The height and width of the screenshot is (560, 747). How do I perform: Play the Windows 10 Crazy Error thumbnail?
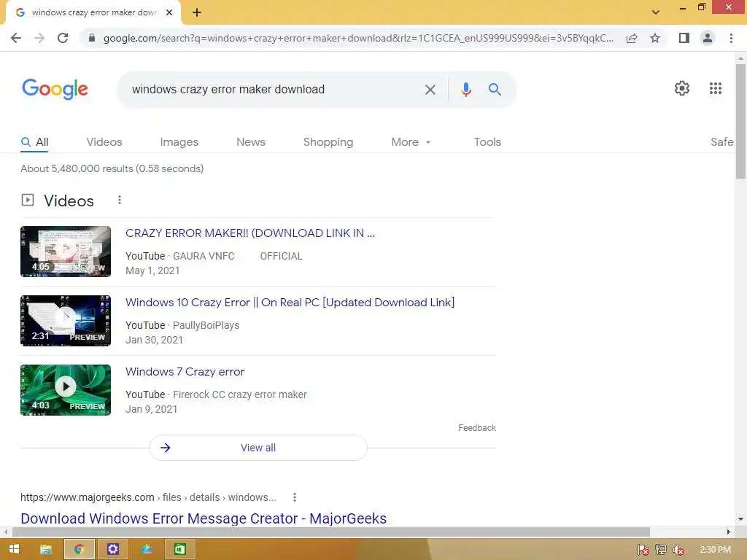66,321
